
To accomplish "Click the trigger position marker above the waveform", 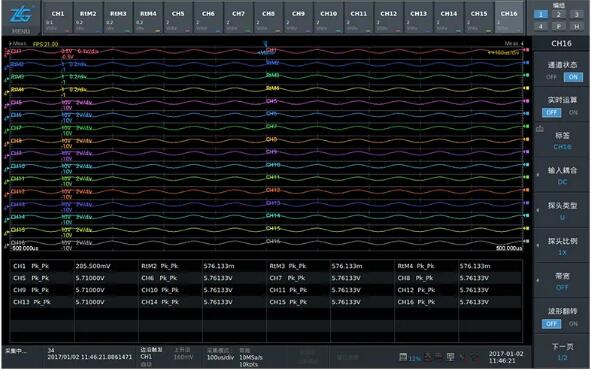I will [265, 44].
